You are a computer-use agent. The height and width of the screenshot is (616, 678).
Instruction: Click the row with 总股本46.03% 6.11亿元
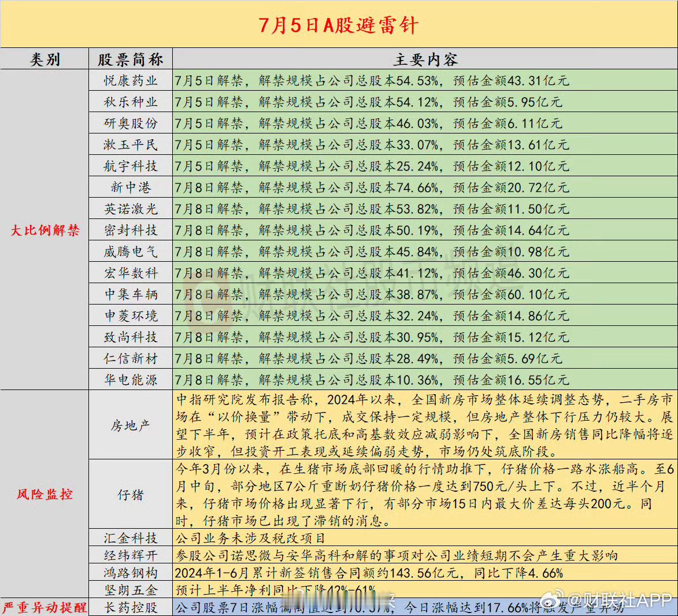425,123
